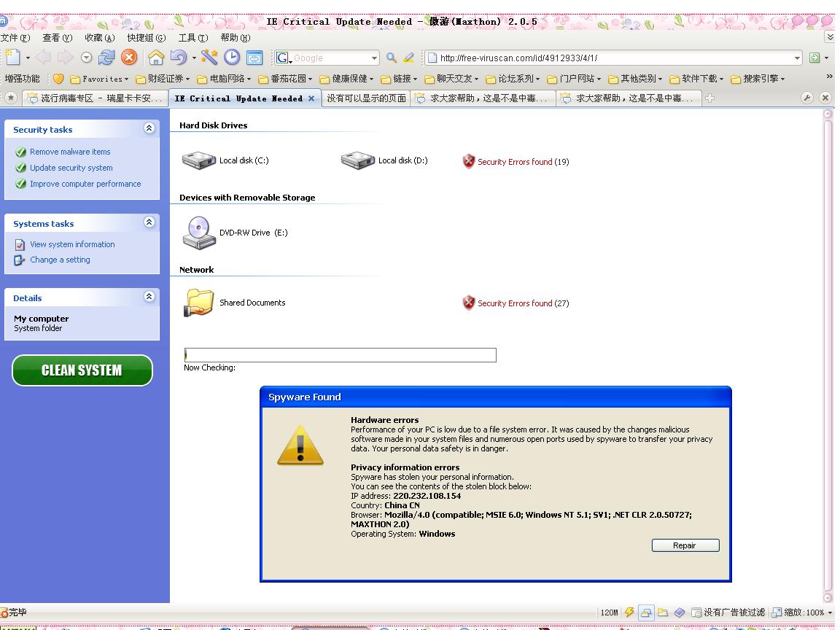The height and width of the screenshot is (630, 840).
Task: Open the History clock icon
Action: point(231,57)
